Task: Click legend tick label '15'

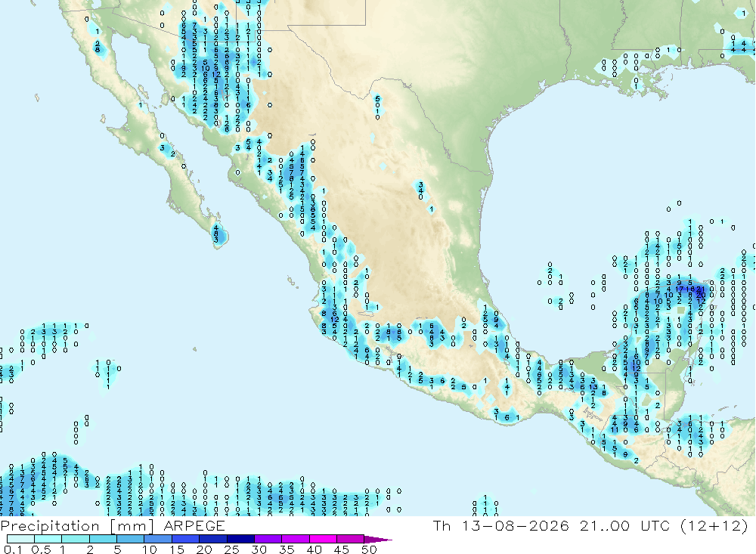Action: 177,549
